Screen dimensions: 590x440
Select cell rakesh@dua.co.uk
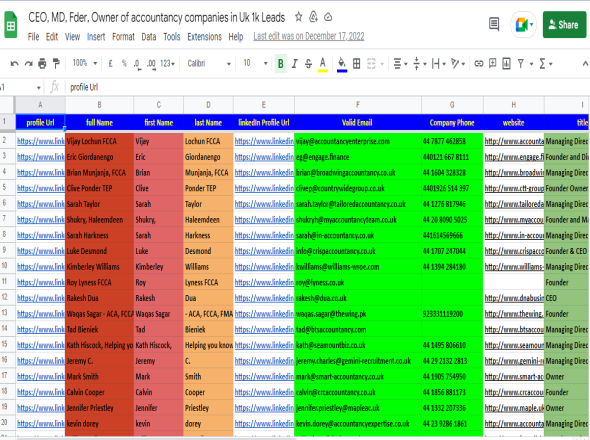pos(357,298)
